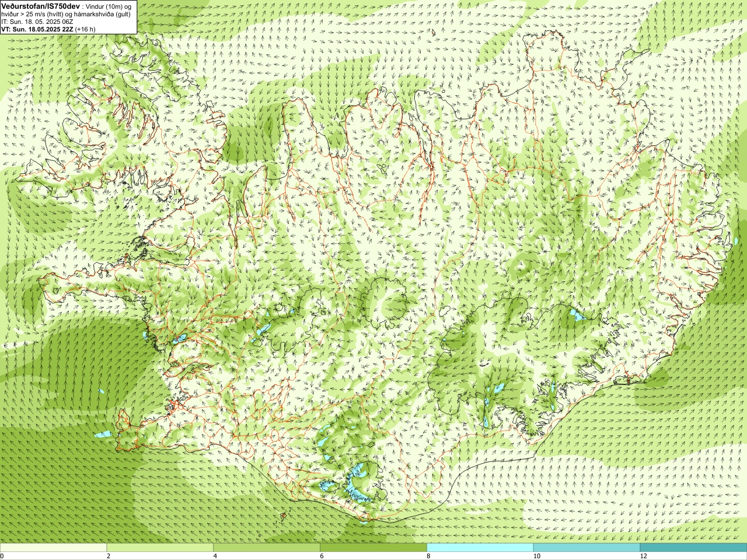
Task: Click the light green 2–4 colorbar swatch
Action: pyautogui.click(x=160, y=548)
